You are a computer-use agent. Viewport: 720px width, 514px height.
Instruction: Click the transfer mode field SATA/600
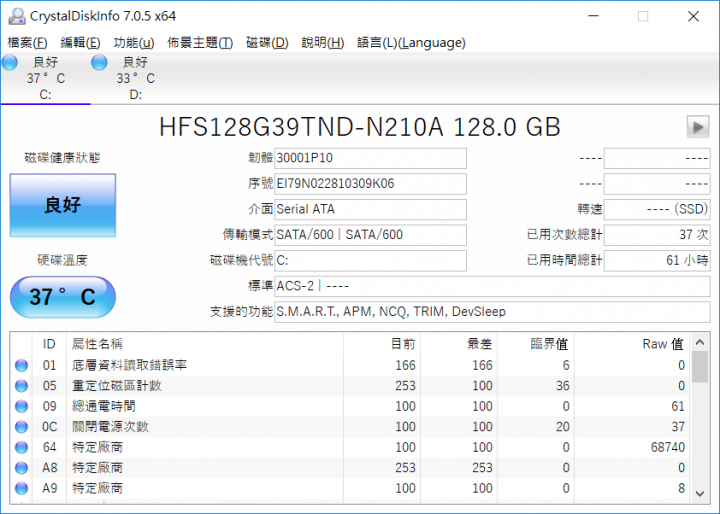[x=370, y=235]
